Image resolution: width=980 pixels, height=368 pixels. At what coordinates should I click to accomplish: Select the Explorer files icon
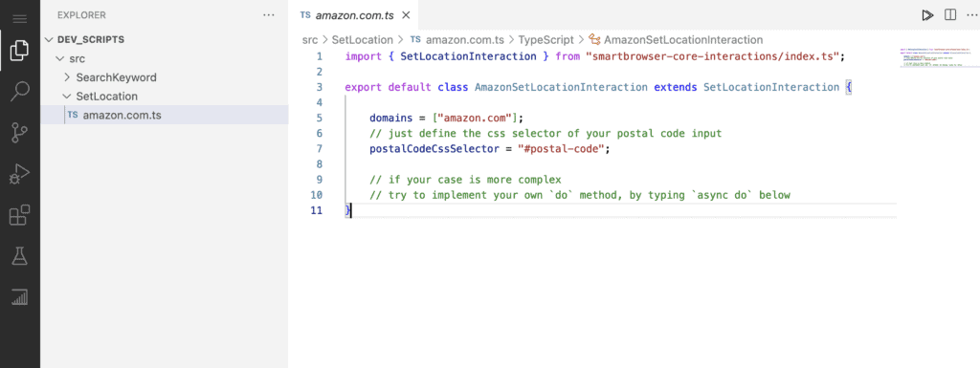20,51
